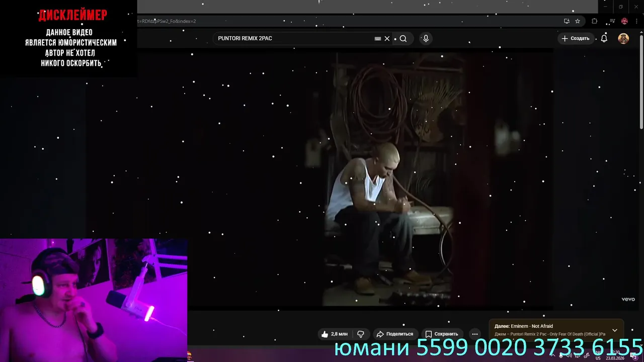Click 'Eminem - Not Afraid' next video title
The image size is (644, 362).
[532, 326]
